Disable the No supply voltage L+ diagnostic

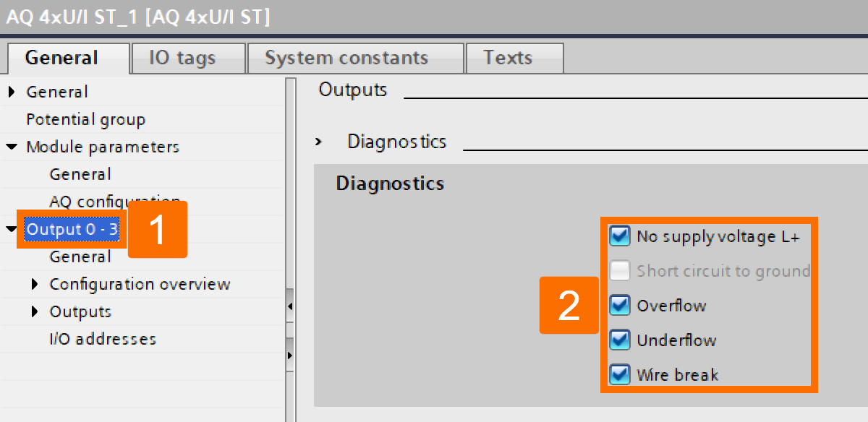619,236
